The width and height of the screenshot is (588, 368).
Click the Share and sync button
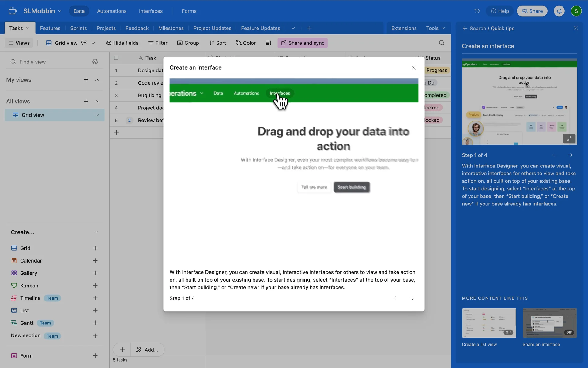click(303, 43)
